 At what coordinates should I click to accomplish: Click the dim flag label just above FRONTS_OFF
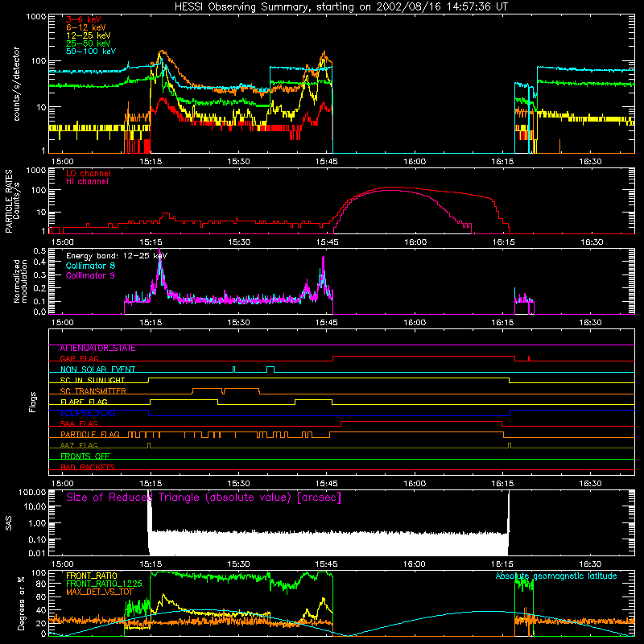[x=79, y=446]
